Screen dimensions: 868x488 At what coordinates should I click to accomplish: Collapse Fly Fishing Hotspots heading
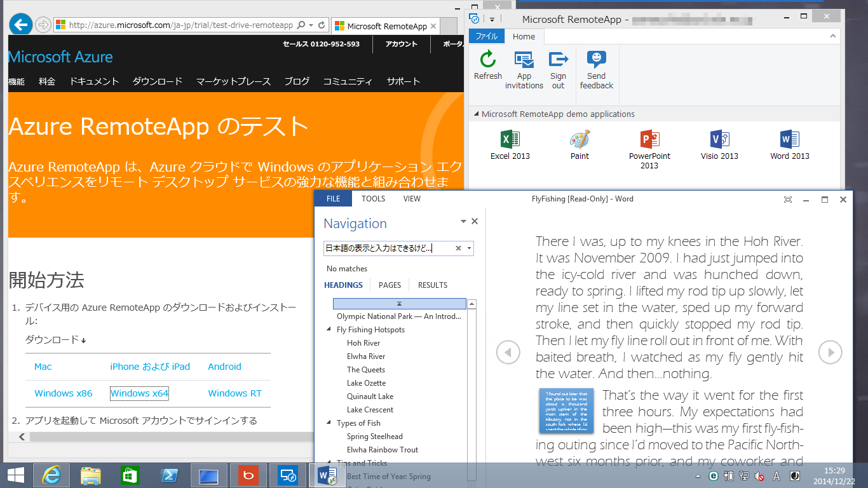click(329, 330)
